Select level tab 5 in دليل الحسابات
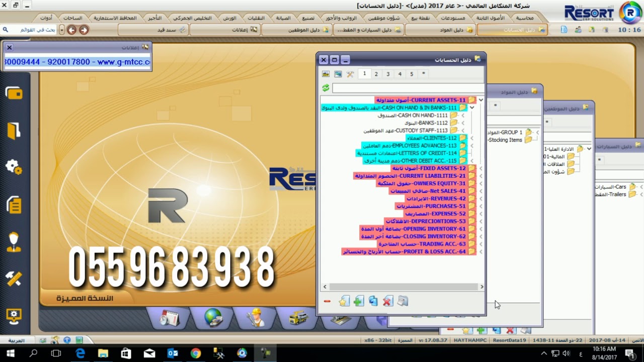Viewport: 644px width, 362px height. tap(412, 74)
